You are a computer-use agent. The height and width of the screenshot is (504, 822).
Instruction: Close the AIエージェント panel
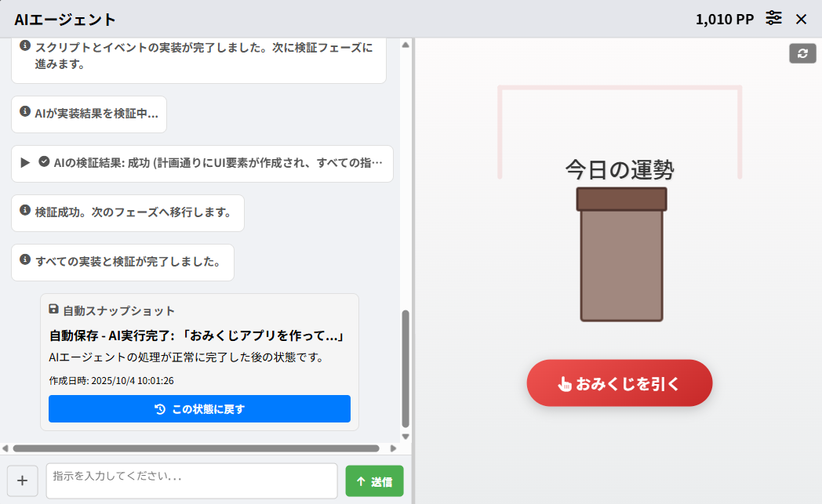(801, 19)
